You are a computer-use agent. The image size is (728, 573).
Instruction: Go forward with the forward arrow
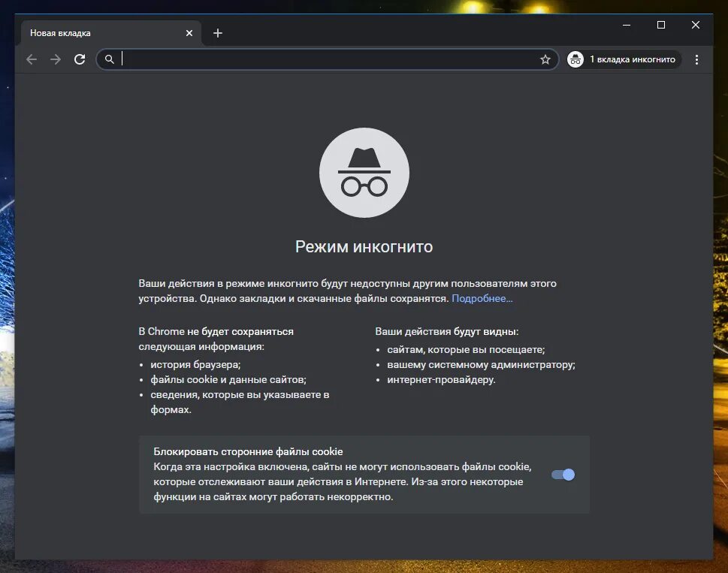point(56,59)
